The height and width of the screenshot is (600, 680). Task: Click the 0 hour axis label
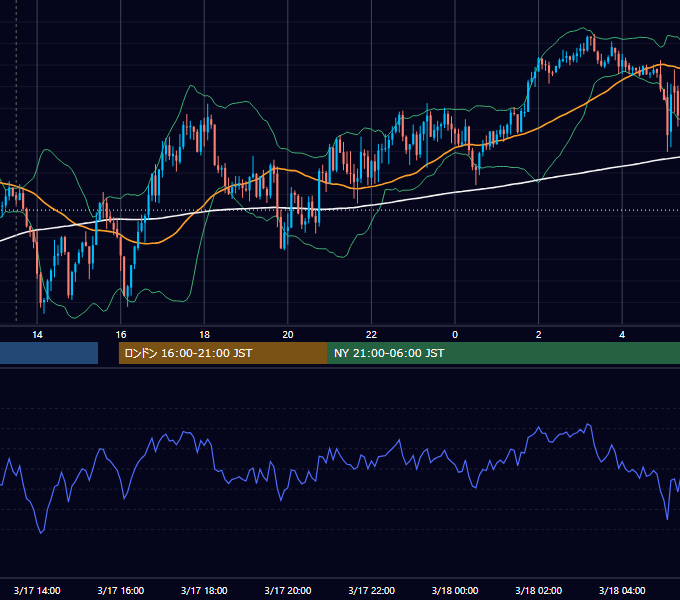click(455, 335)
